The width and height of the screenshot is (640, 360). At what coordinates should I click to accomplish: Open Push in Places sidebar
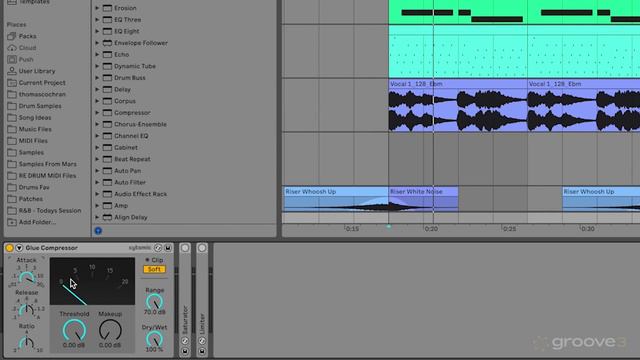26,59
